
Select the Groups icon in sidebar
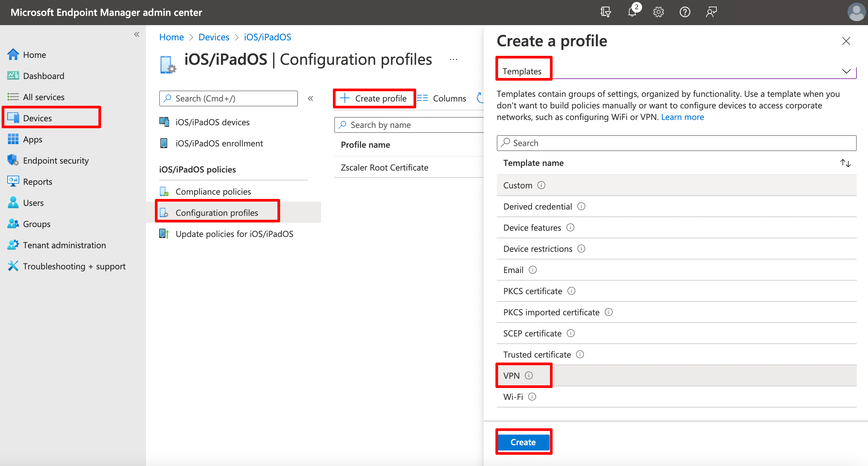tap(13, 223)
